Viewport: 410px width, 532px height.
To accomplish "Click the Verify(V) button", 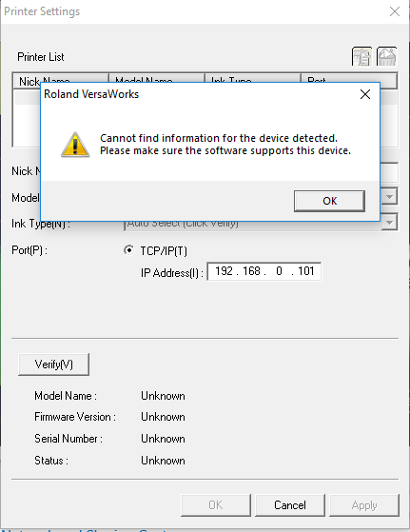I will tap(53, 365).
